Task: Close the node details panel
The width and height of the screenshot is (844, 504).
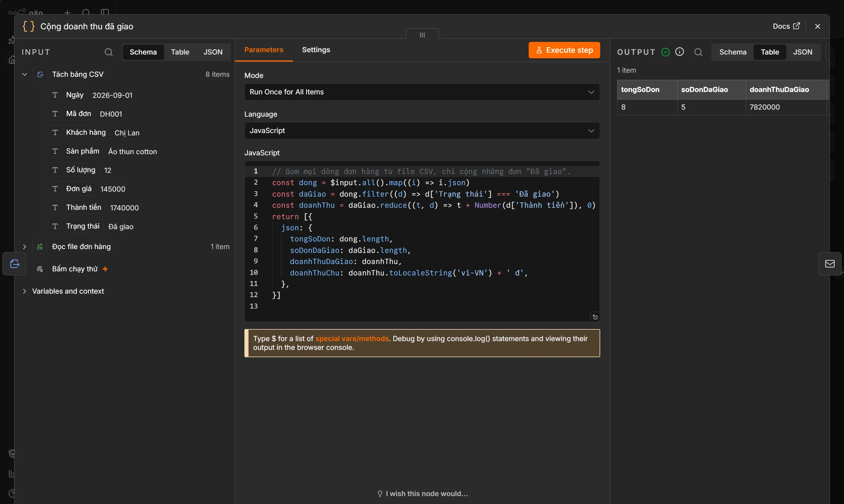Action: point(818,26)
